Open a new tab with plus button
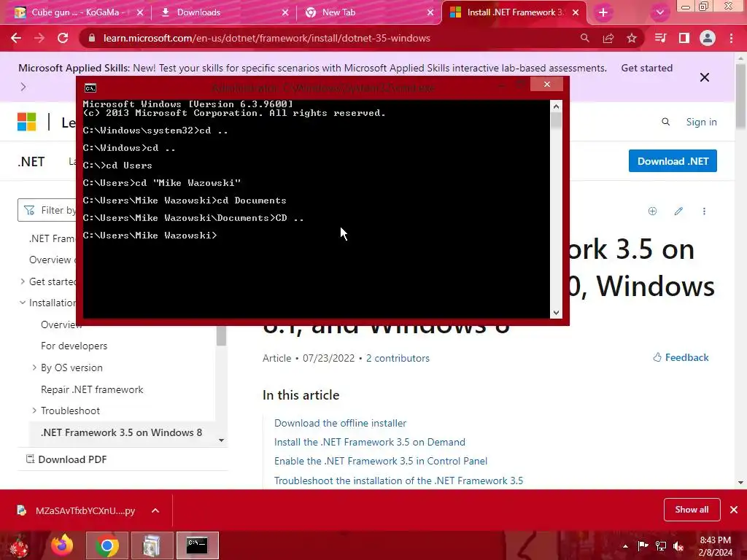 tap(603, 12)
